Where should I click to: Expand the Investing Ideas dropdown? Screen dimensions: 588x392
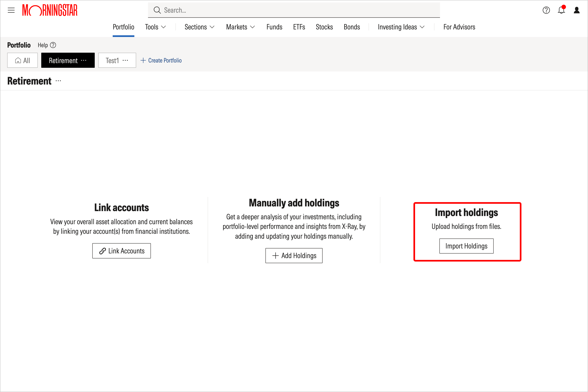(401, 27)
